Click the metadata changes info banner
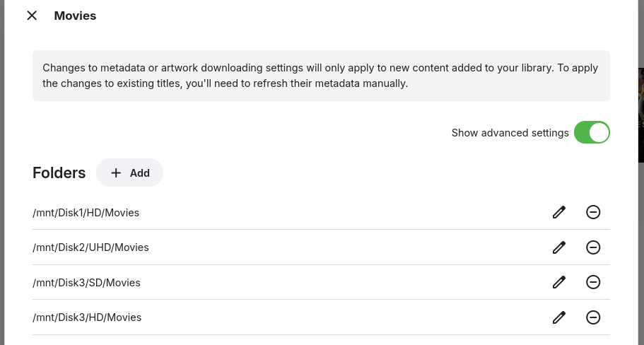This screenshot has width=644, height=345. coord(320,76)
